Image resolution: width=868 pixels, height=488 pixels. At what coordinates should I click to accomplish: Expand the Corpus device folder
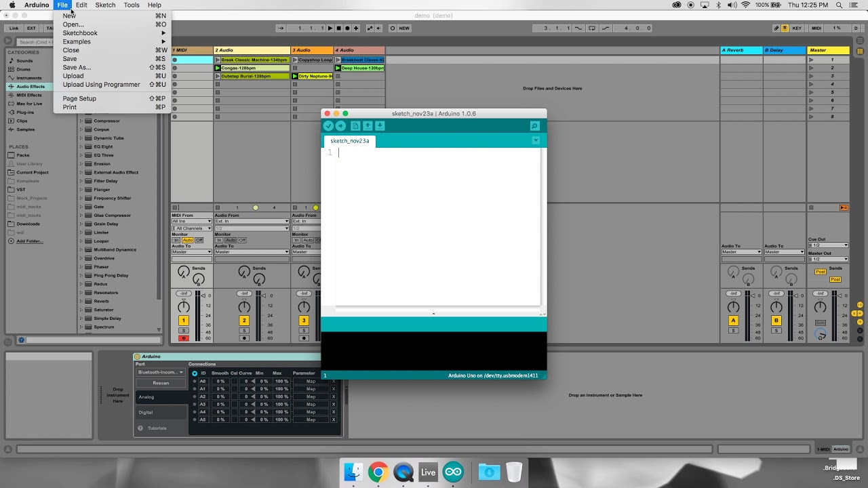click(81, 129)
